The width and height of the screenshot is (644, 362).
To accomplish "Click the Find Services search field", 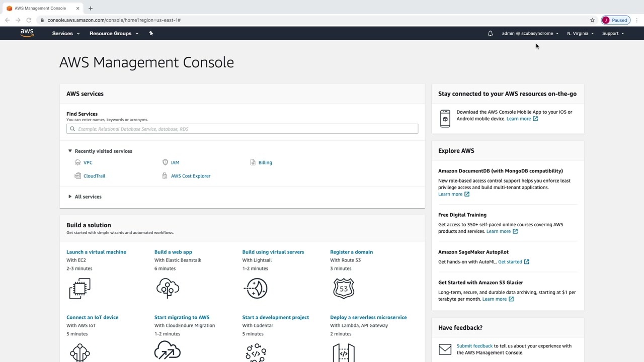I will point(242,129).
